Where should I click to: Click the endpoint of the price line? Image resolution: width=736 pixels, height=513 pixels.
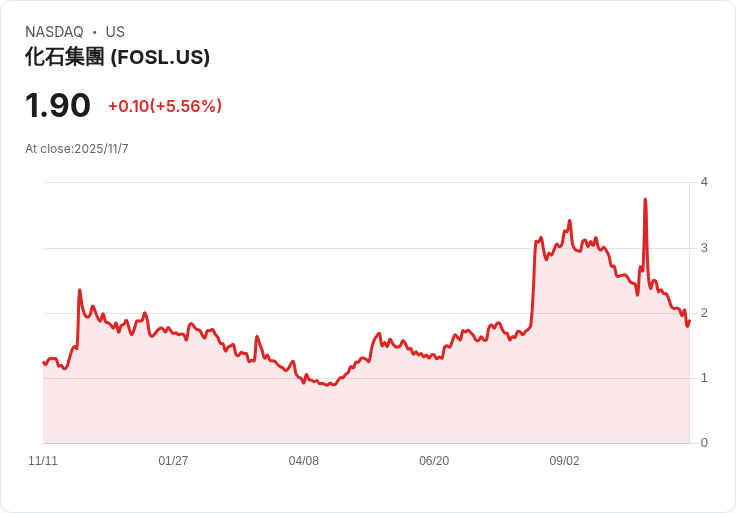click(689, 321)
